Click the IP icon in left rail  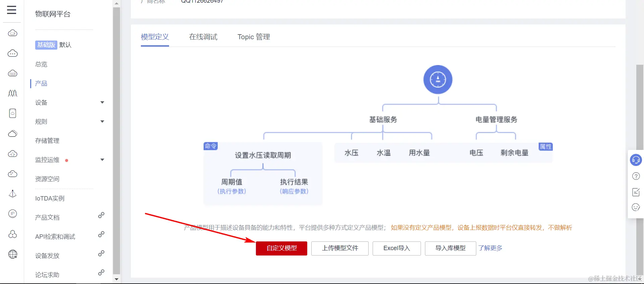tap(12, 214)
